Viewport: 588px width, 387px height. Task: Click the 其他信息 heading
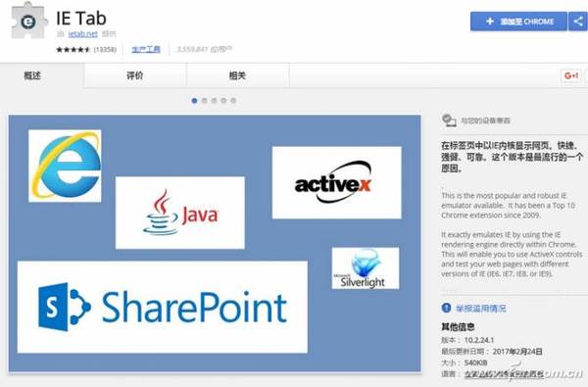tap(458, 327)
